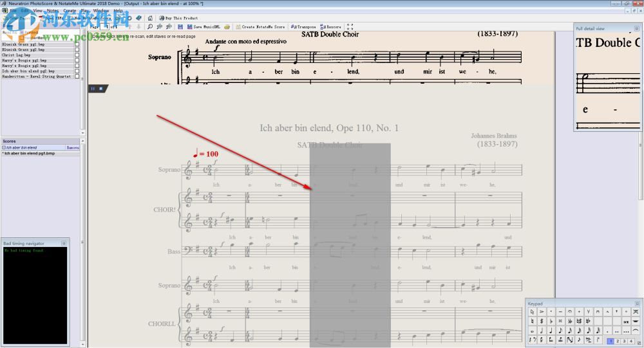Open the View menu
This screenshot has height=348, width=644.
(x=37, y=11)
